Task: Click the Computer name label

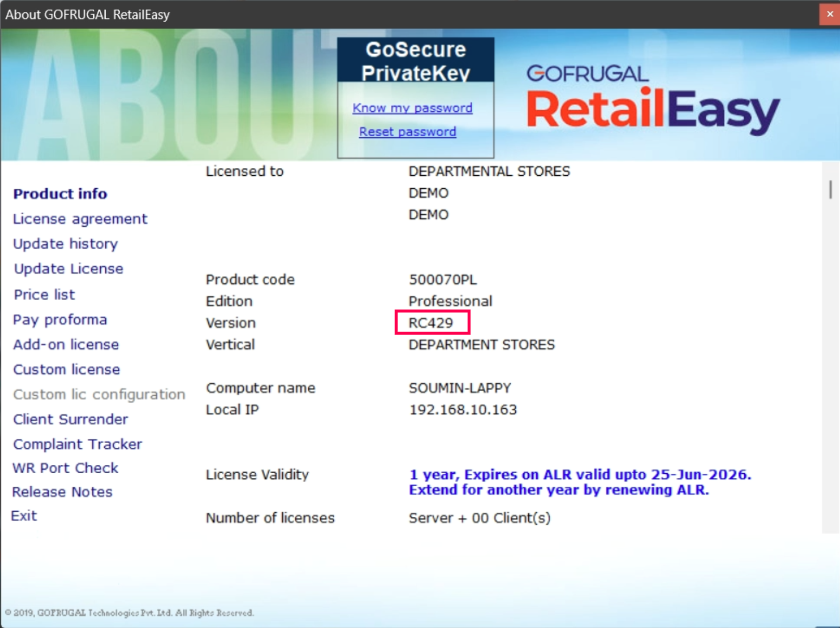Action: 261,388
